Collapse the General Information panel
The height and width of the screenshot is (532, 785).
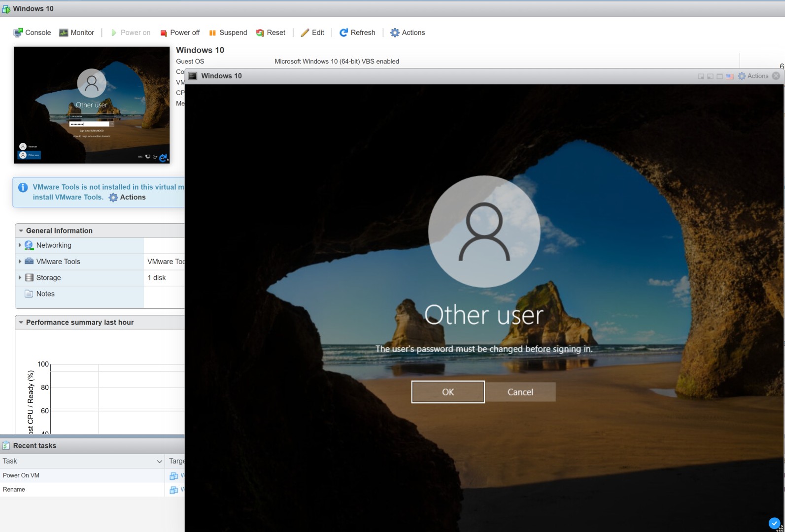(21, 231)
